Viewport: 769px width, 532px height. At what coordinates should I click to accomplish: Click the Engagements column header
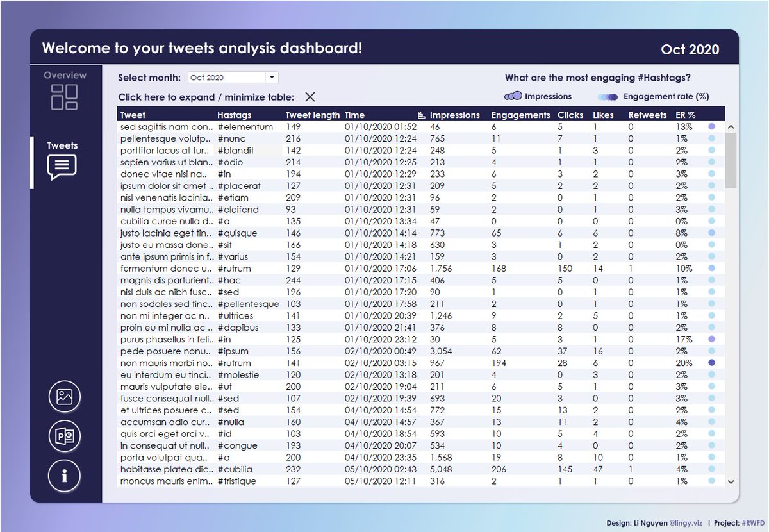pos(520,115)
